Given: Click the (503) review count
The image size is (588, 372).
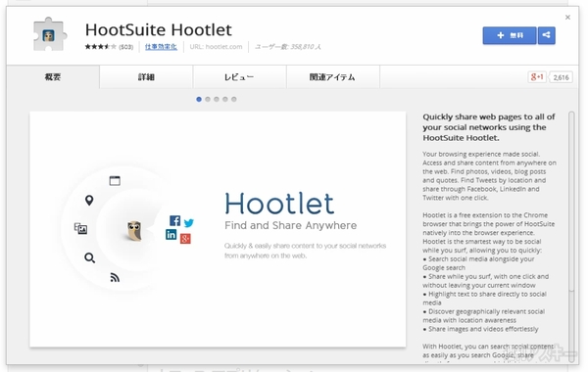Looking at the screenshot, I should 126,47.
